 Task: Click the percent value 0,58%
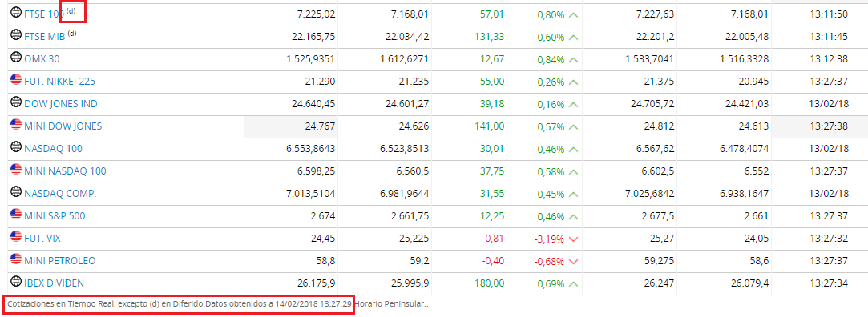coord(551,172)
